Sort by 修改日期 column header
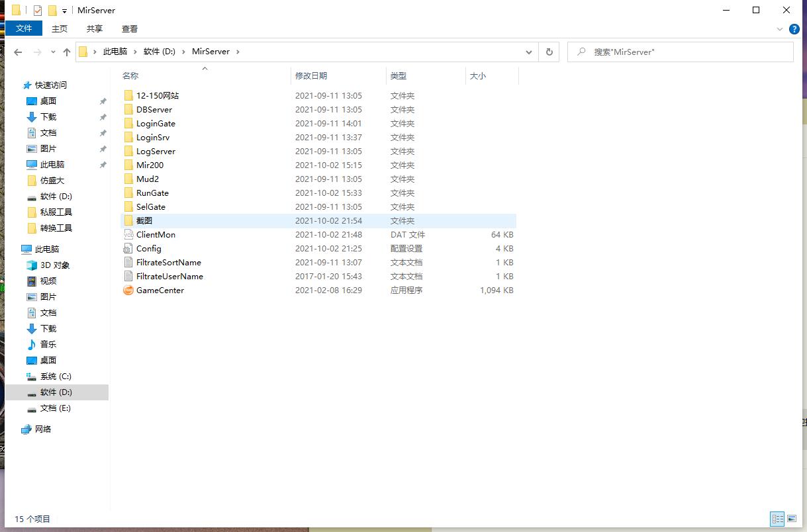 click(311, 76)
